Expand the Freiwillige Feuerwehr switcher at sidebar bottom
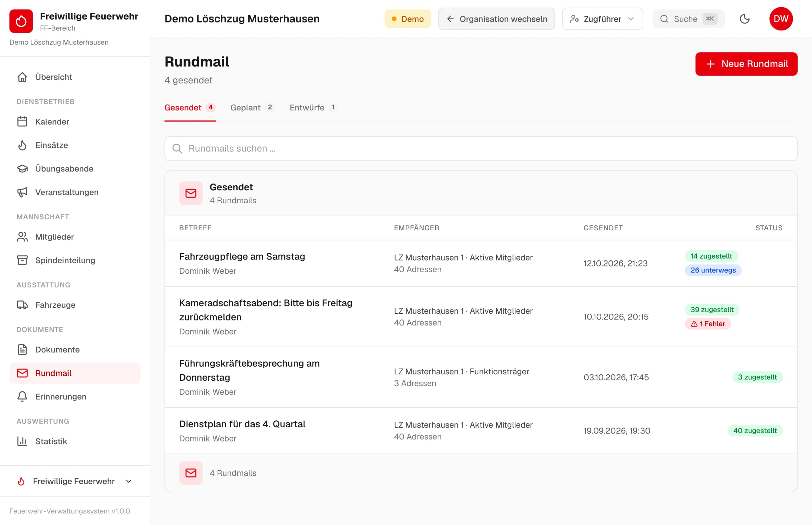Viewport: 812px width, 525px height. coord(75,481)
